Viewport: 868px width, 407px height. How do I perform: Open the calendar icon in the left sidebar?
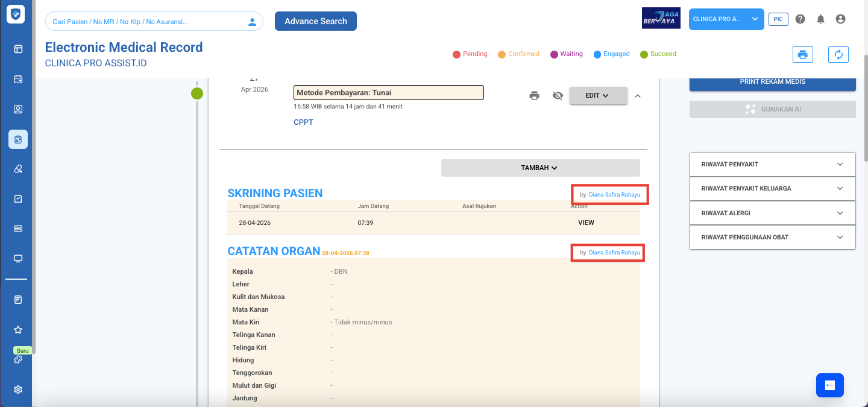(x=18, y=79)
